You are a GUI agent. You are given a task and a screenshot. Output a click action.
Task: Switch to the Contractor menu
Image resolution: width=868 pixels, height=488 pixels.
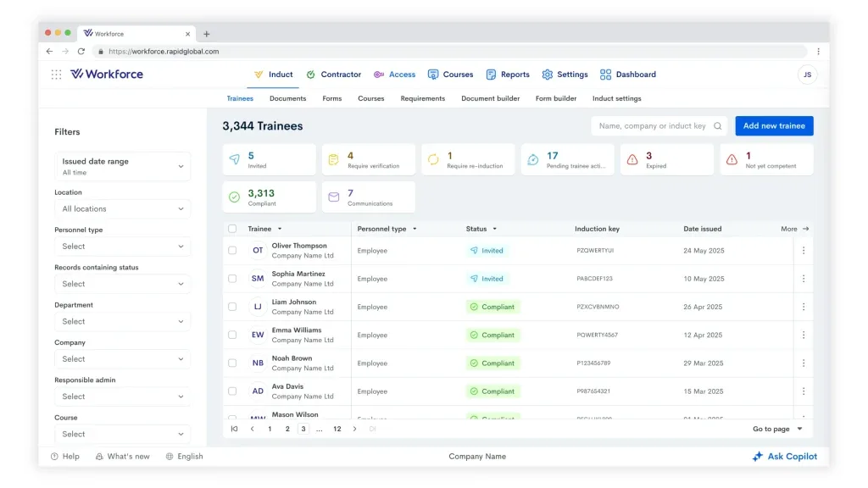click(x=334, y=75)
